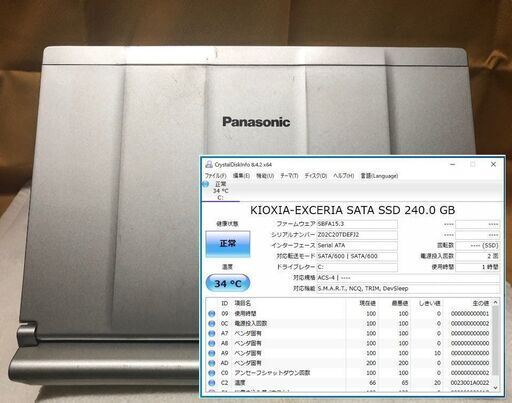Click ベンダ固有 name in row A7
This screenshot has height=403, width=512.
click(x=248, y=333)
